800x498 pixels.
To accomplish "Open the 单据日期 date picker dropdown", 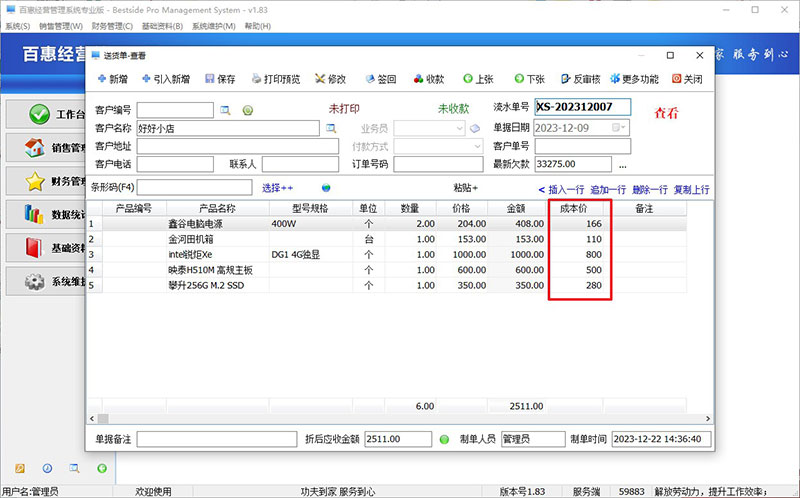I will tap(619, 128).
